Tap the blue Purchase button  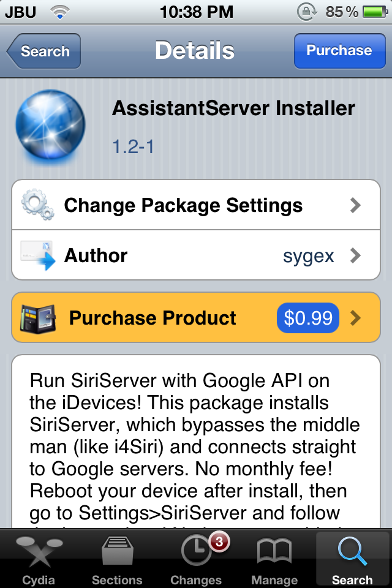[339, 51]
